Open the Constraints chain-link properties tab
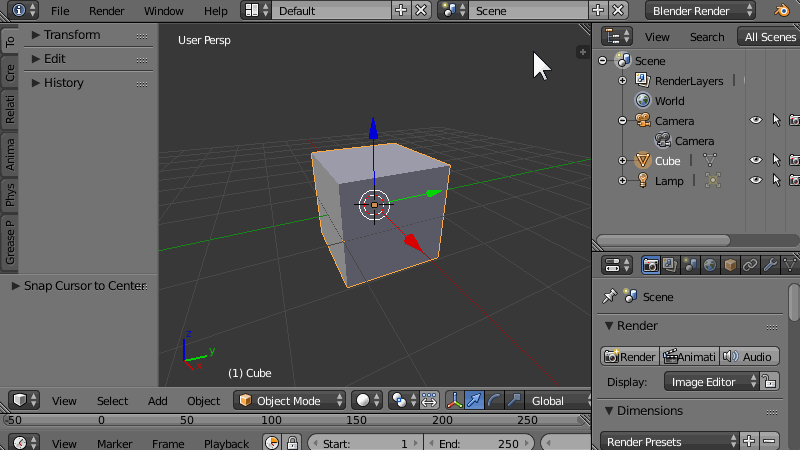This screenshot has width=800, height=450. [750, 265]
